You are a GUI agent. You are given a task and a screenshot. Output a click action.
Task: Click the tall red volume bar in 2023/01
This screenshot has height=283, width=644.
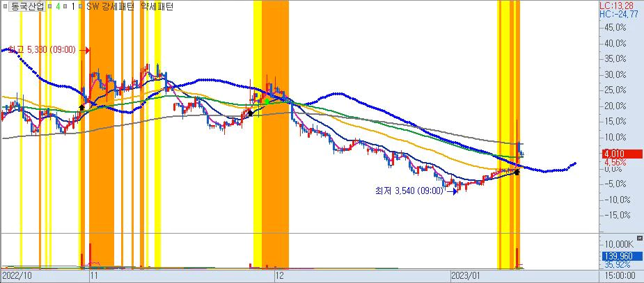(517, 257)
